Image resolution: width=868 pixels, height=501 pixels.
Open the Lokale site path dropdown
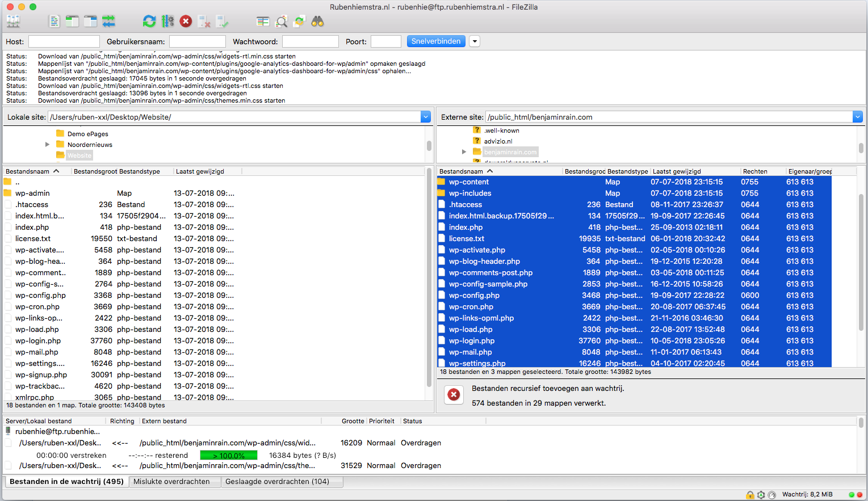click(x=426, y=117)
